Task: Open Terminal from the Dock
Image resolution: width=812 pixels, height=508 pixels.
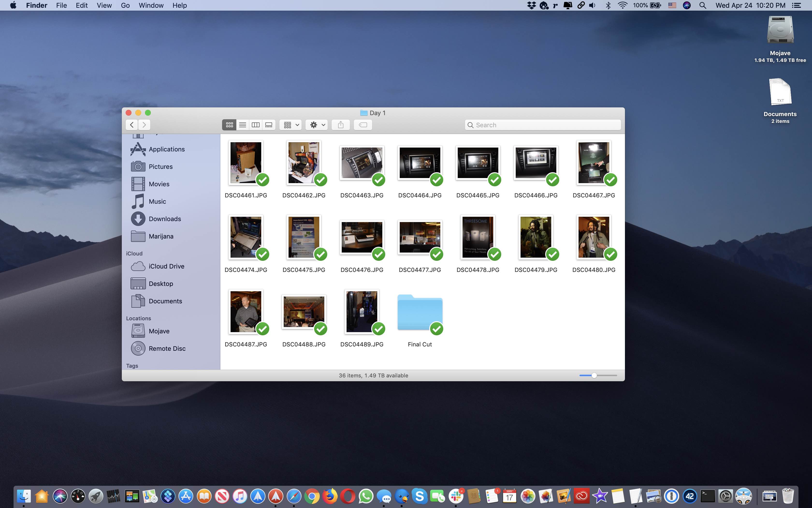Action: point(708,496)
